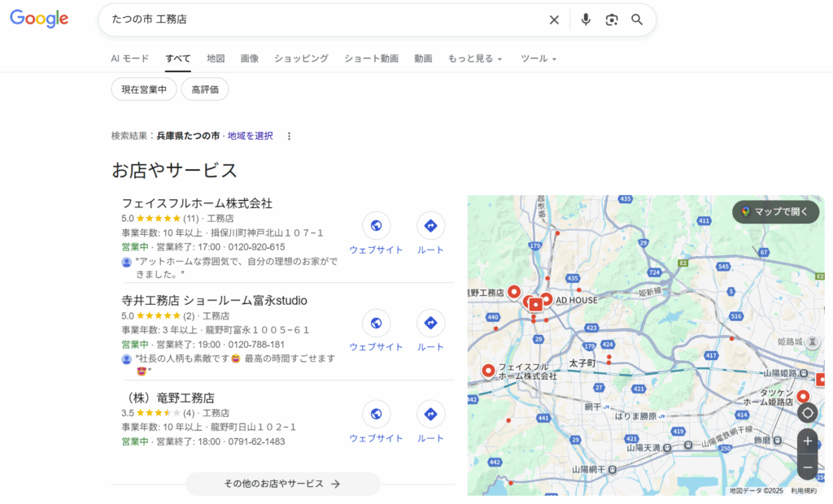833x504 pixels.
Task: Switch to the ショッピング tab
Action: (301, 59)
